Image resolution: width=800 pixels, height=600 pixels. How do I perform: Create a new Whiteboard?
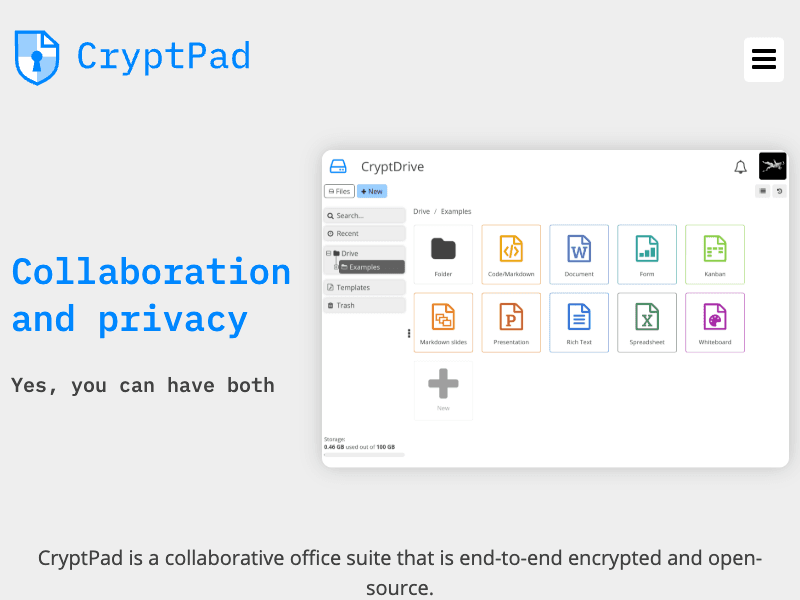click(x=715, y=322)
